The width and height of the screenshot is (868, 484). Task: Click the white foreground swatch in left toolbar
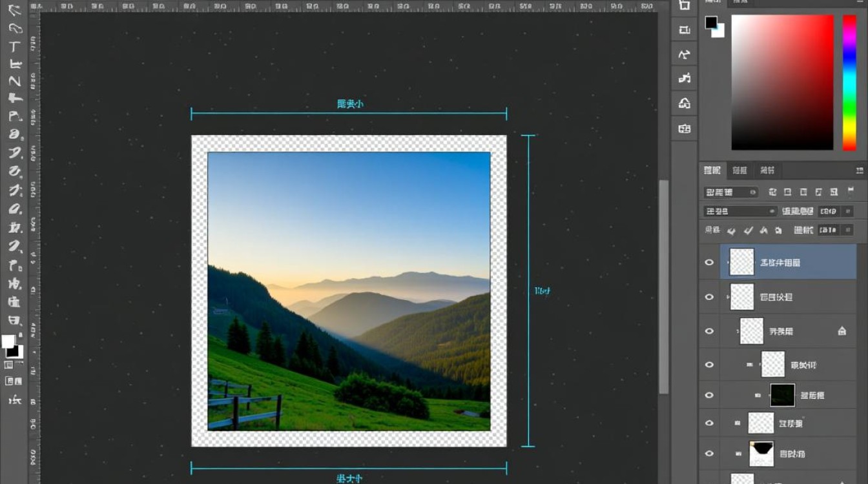[x=8, y=341]
